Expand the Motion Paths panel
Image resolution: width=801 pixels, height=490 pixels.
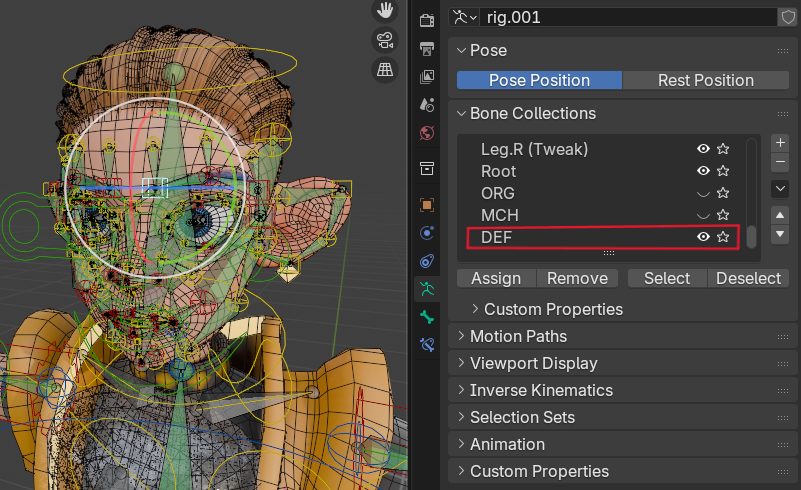point(518,336)
